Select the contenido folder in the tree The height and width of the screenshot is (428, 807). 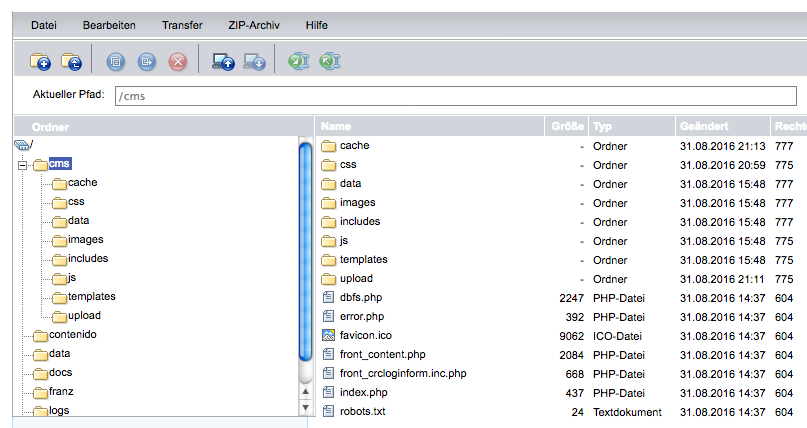click(x=72, y=334)
